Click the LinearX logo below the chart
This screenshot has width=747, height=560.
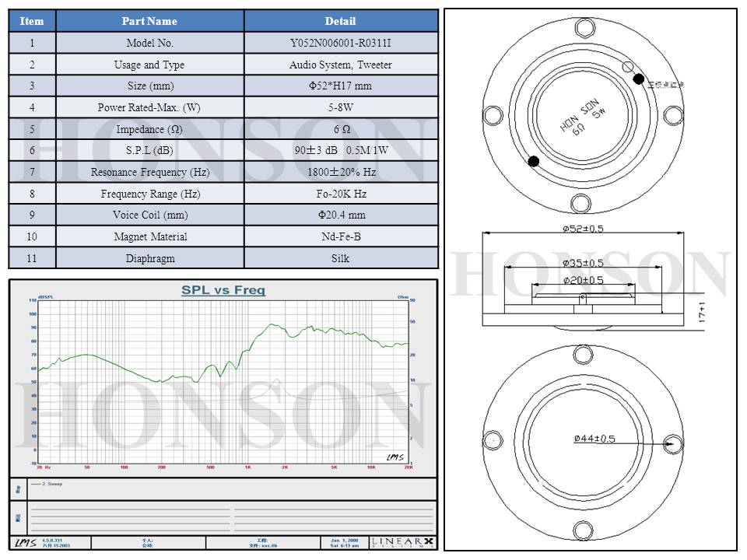(x=403, y=541)
